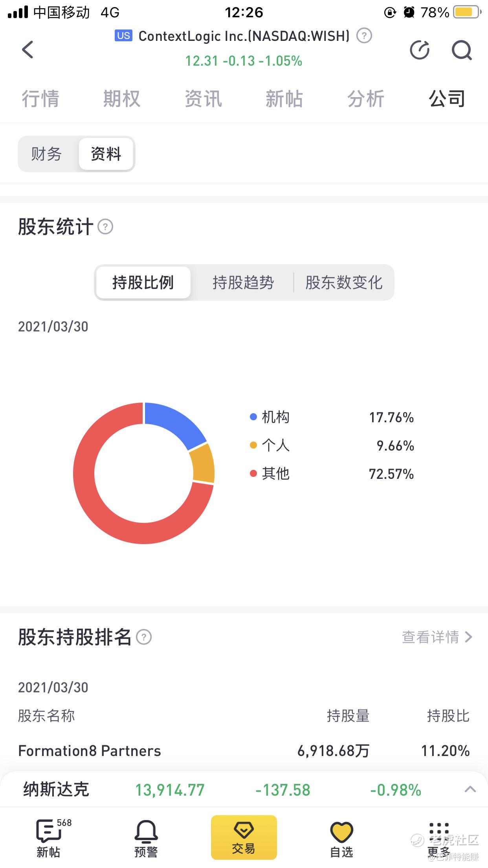This screenshot has width=488, height=868.
Task: Tap the yellow 交易 button
Action: point(244,837)
